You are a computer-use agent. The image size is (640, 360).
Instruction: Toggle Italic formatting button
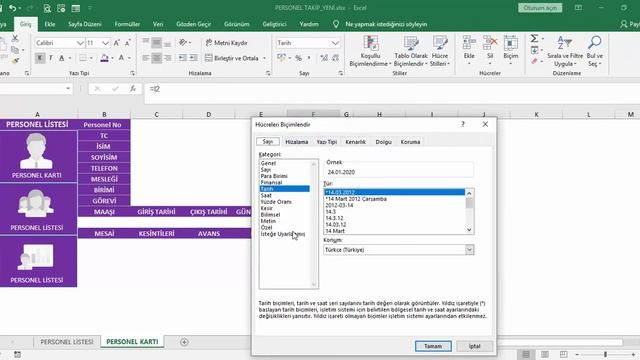[51, 58]
